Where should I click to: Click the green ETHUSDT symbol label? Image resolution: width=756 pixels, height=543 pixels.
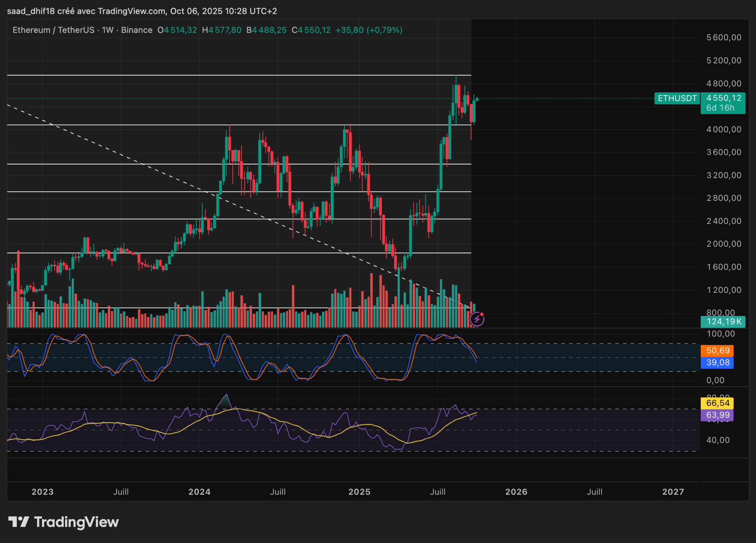[x=677, y=98]
